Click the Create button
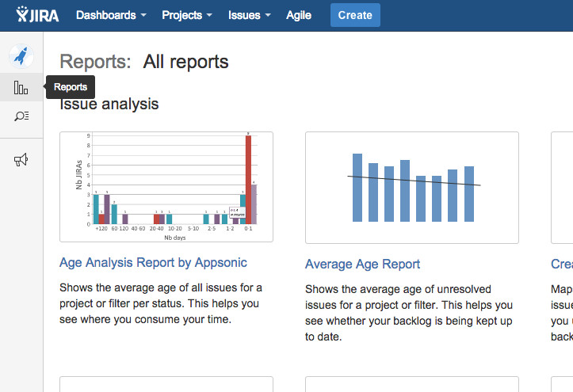Screen dimensions: 573x392 tap(355, 15)
